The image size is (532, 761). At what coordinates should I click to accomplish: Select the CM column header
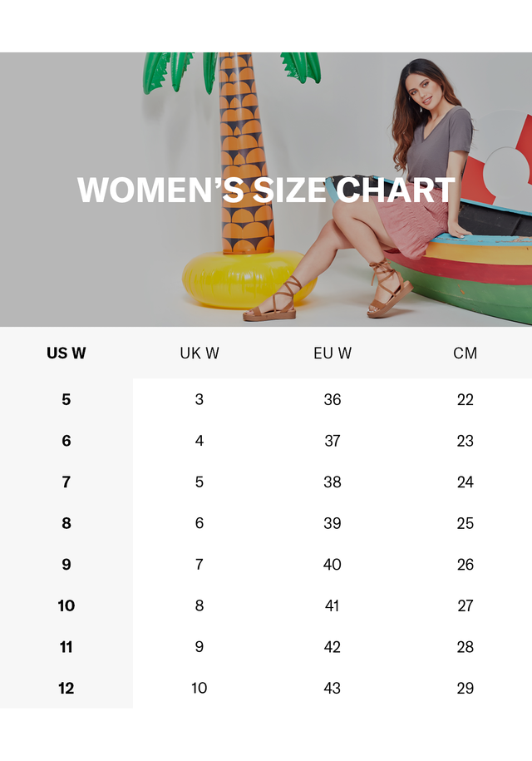(465, 353)
